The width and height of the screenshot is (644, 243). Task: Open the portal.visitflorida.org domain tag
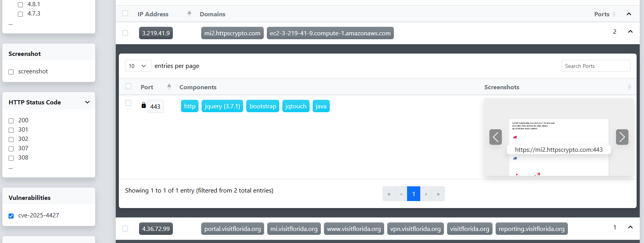point(233,229)
